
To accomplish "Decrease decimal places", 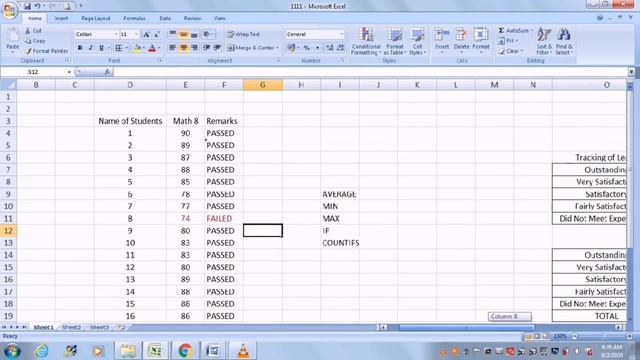I will [340, 48].
